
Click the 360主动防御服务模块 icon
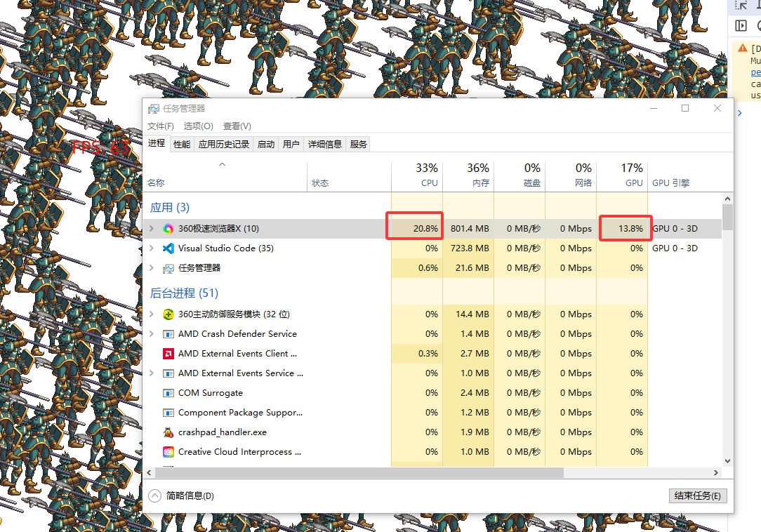pyautogui.click(x=168, y=314)
